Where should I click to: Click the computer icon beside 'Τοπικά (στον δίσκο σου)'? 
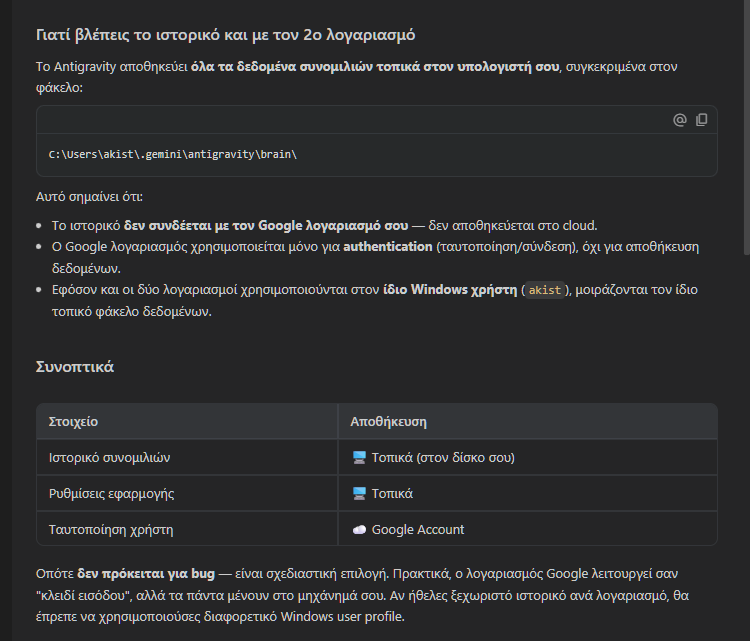point(359,458)
